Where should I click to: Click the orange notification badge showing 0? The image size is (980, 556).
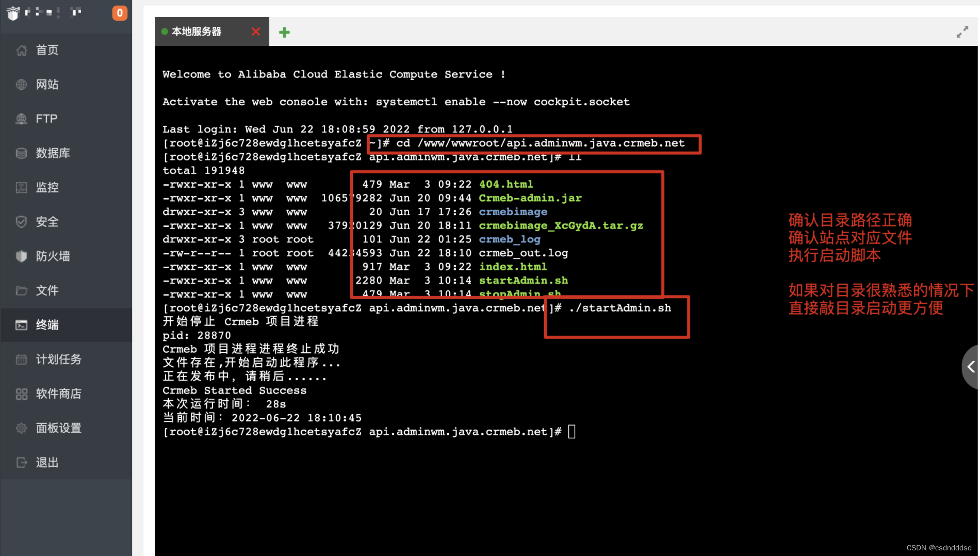[x=120, y=13]
